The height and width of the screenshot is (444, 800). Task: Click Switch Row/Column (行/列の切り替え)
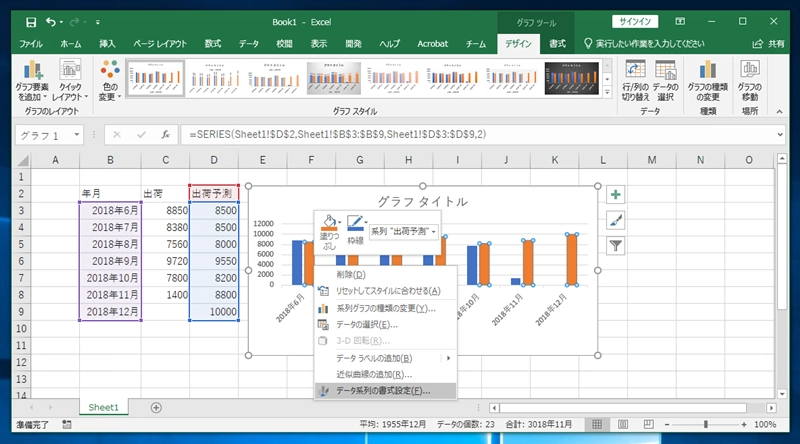coord(635,80)
